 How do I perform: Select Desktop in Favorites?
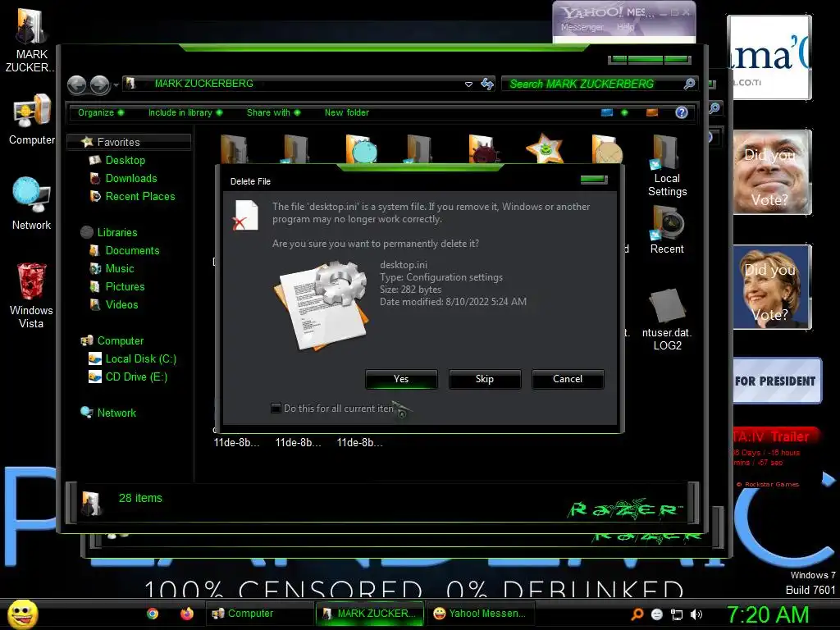tap(126, 160)
